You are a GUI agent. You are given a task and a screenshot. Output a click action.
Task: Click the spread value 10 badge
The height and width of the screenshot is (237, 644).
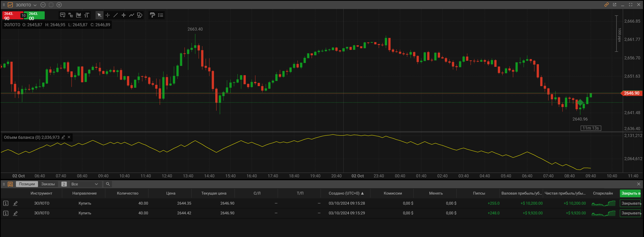[x=23, y=15]
